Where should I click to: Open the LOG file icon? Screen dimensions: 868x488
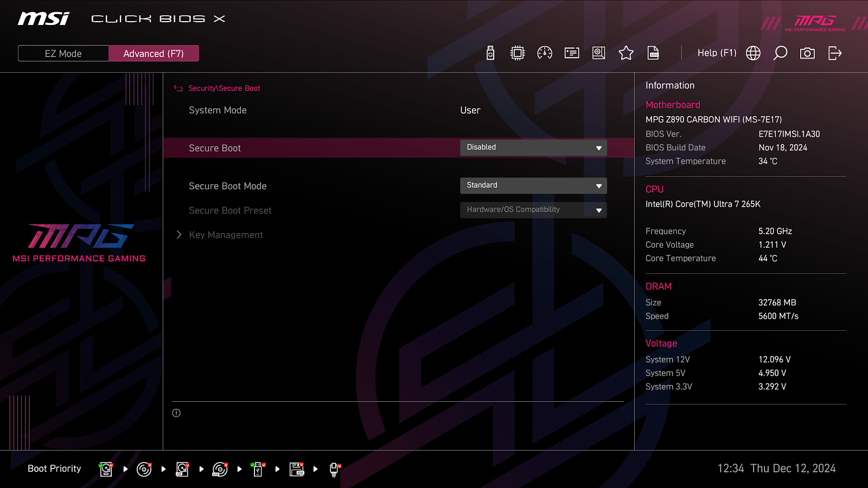tap(653, 53)
